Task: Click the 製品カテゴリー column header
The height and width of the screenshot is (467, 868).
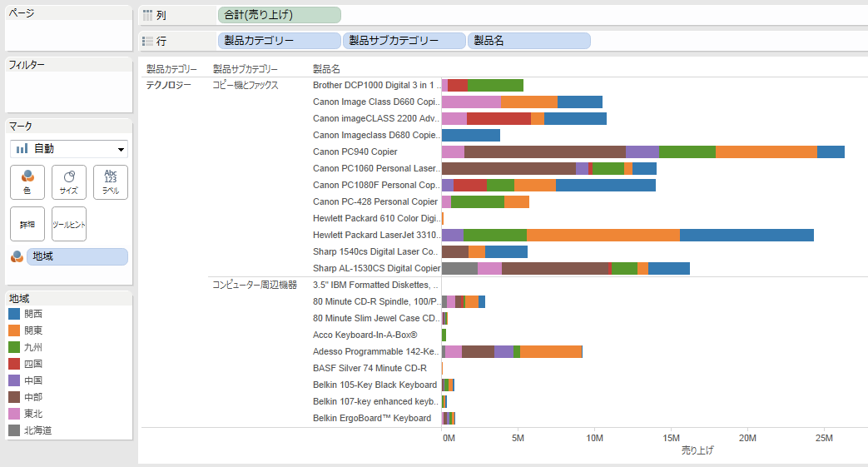Action: (x=171, y=69)
